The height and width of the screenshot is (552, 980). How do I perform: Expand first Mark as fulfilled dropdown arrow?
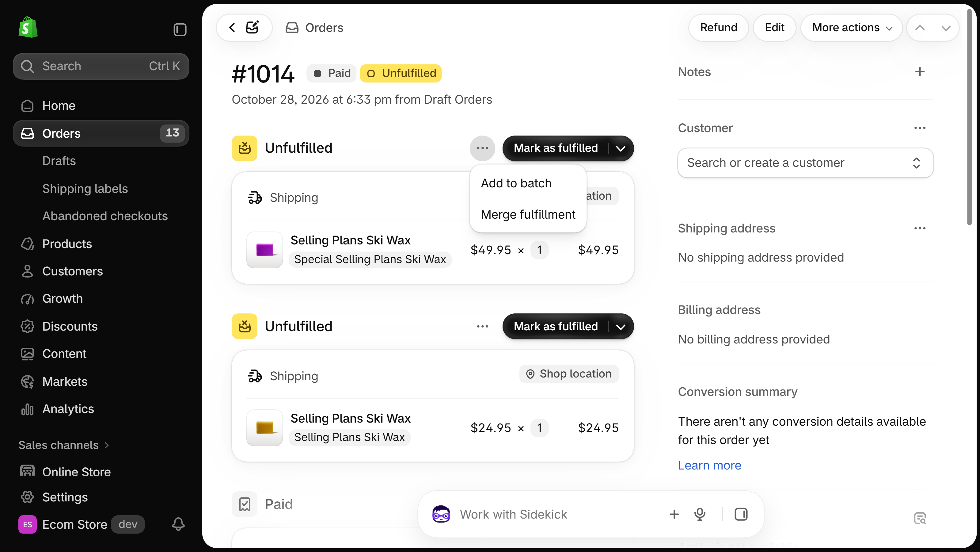tap(621, 148)
